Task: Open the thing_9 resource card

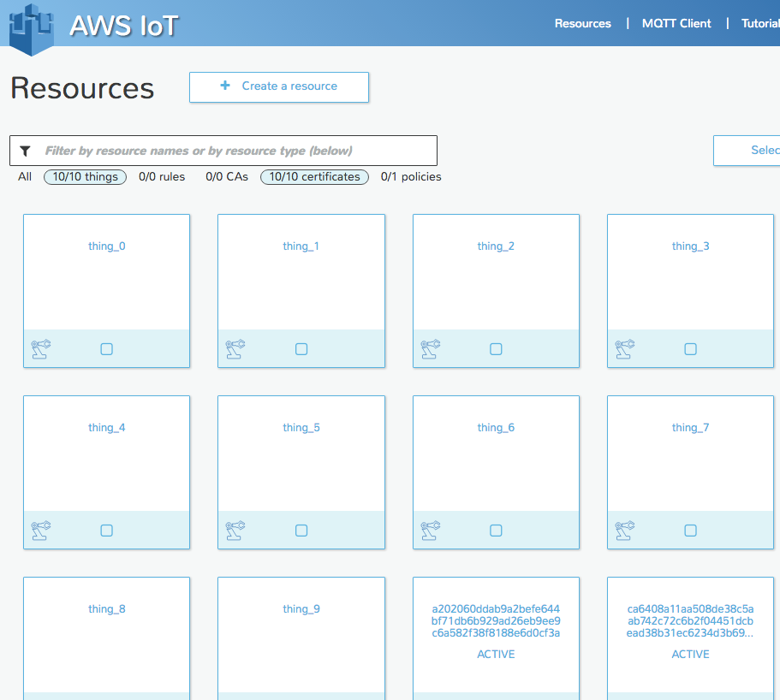Action: pos(301,633)
